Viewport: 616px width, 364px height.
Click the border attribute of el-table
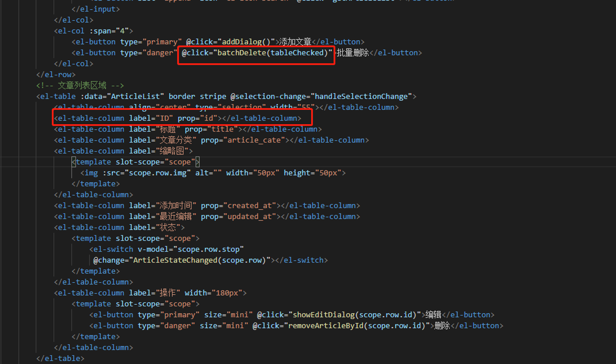(182, 96)
